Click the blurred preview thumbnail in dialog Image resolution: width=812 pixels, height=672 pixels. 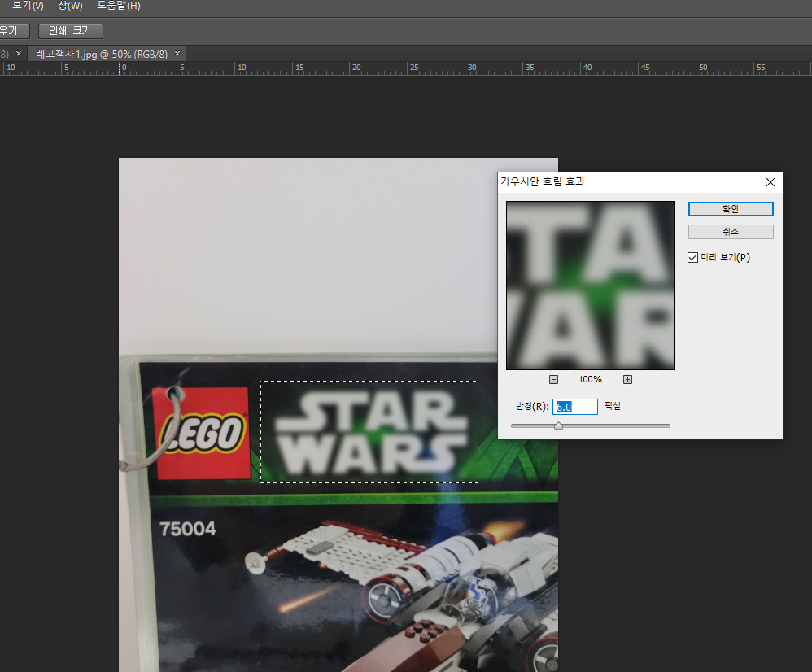(x=591, y=286)
